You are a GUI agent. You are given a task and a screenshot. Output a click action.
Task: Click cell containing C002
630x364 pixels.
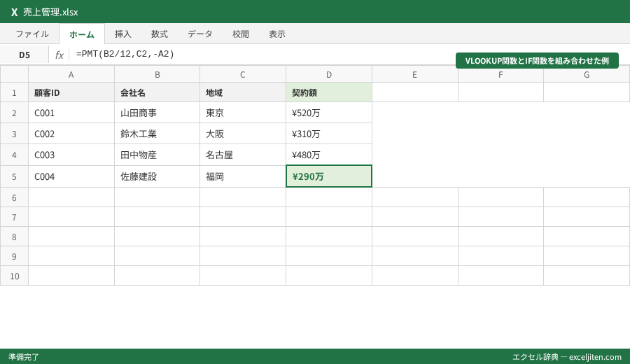tap(71, 134)
